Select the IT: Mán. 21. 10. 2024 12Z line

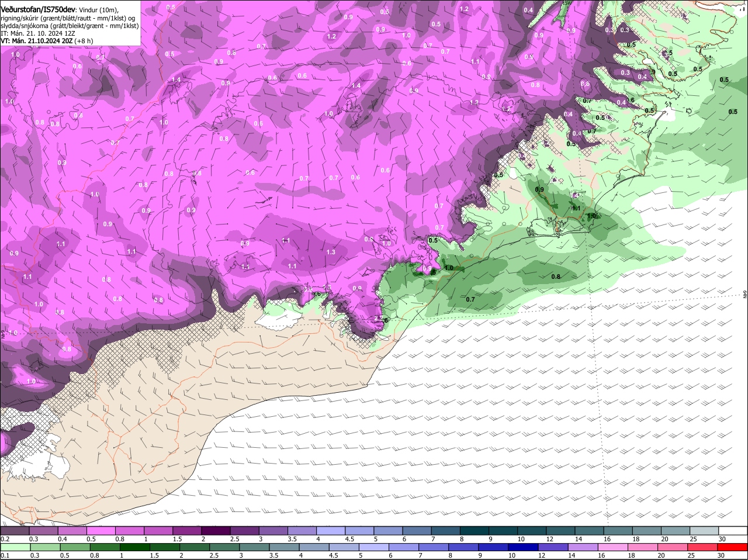(x=38, y=33)
